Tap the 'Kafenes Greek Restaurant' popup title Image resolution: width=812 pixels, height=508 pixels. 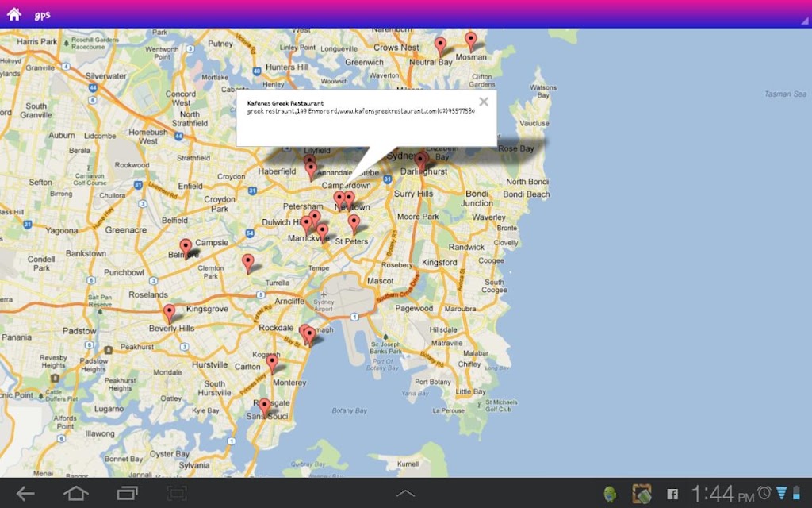pos(285,103)
